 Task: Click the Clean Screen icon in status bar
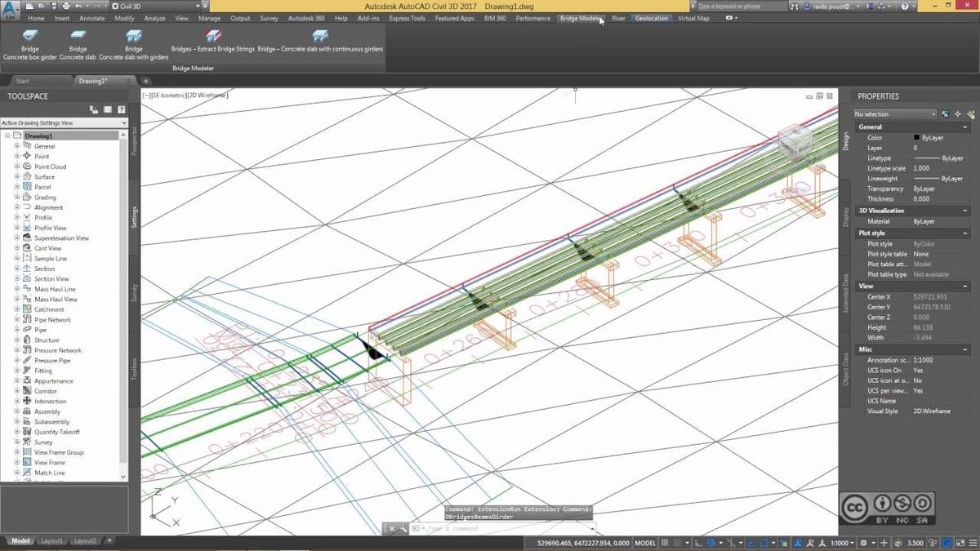point(959,542)
